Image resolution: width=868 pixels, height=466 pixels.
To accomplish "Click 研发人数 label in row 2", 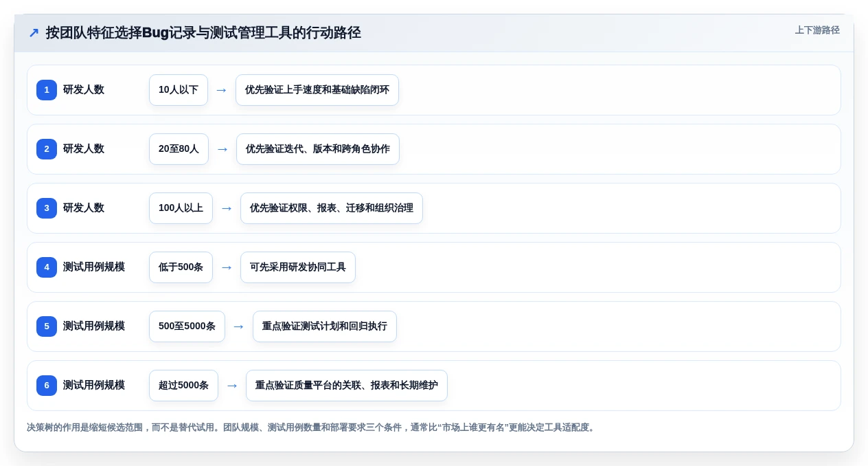I will pos(84,149).
